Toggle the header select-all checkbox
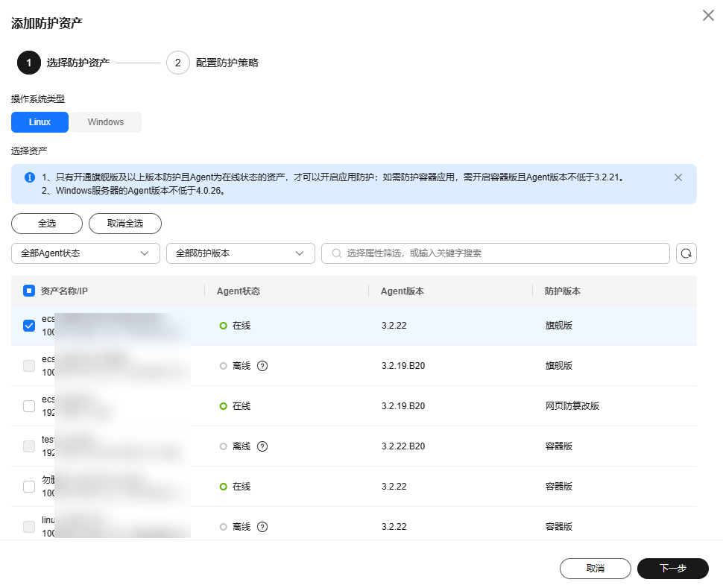This screenshot has height=588, width=723. point(29,291)
